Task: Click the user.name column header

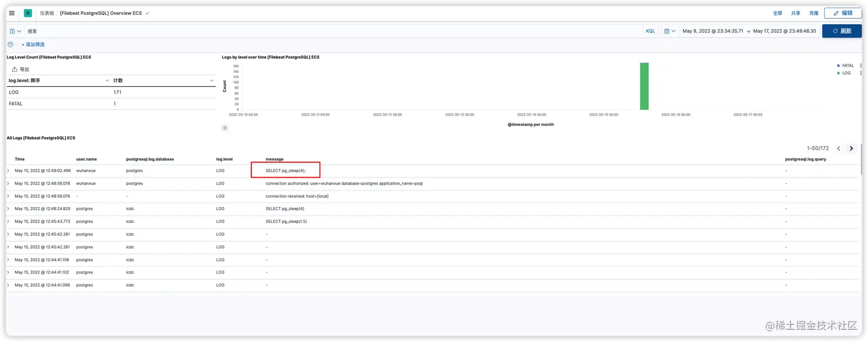Action: 87,159
